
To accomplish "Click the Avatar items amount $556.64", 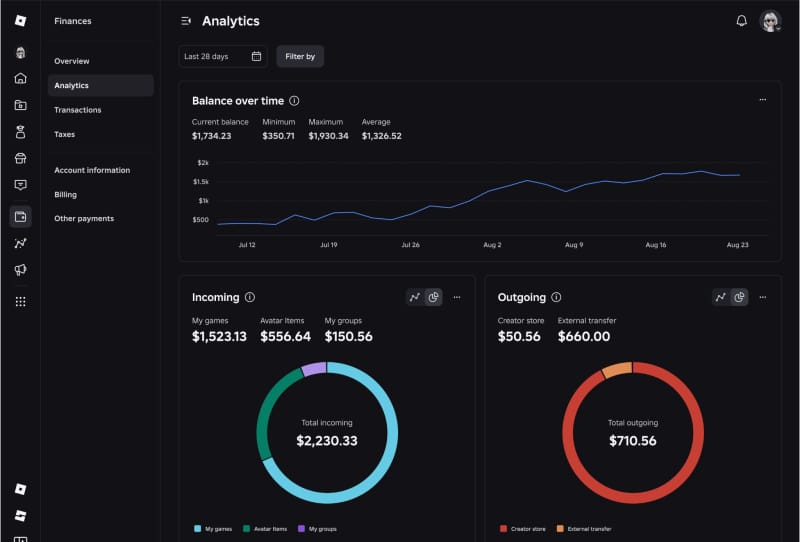I will (285, 336).
